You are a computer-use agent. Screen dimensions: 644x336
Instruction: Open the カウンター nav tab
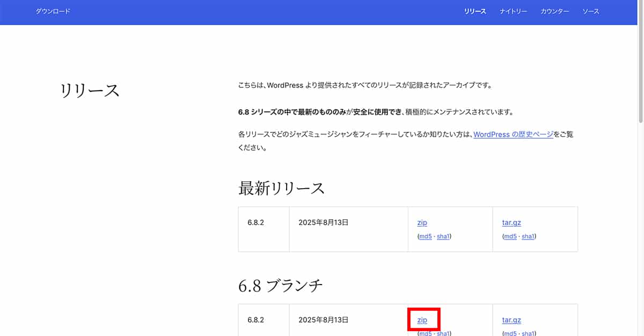pyautogui.click(x=554, y=11)
